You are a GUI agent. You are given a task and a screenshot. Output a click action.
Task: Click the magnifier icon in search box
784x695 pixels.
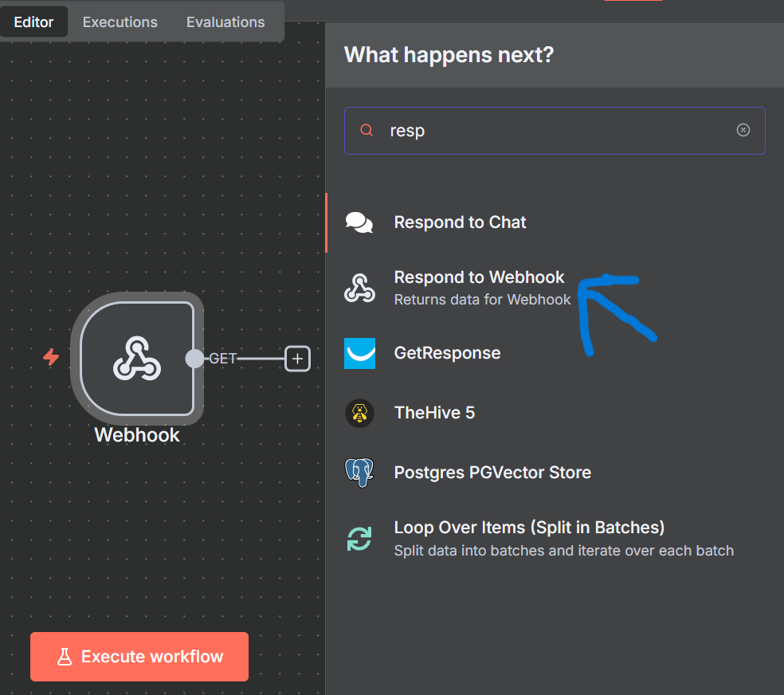[x=367, y=130]
